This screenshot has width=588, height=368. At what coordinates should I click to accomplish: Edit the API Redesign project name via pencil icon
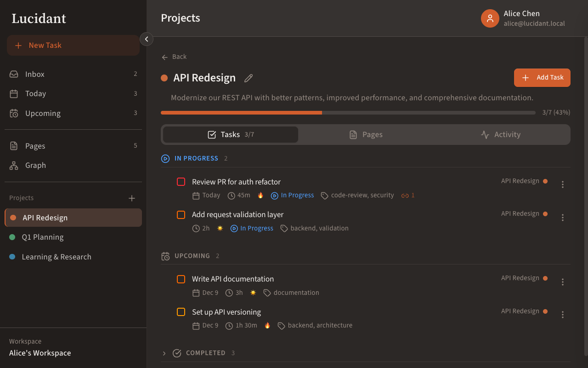click(x=248, y=78)
